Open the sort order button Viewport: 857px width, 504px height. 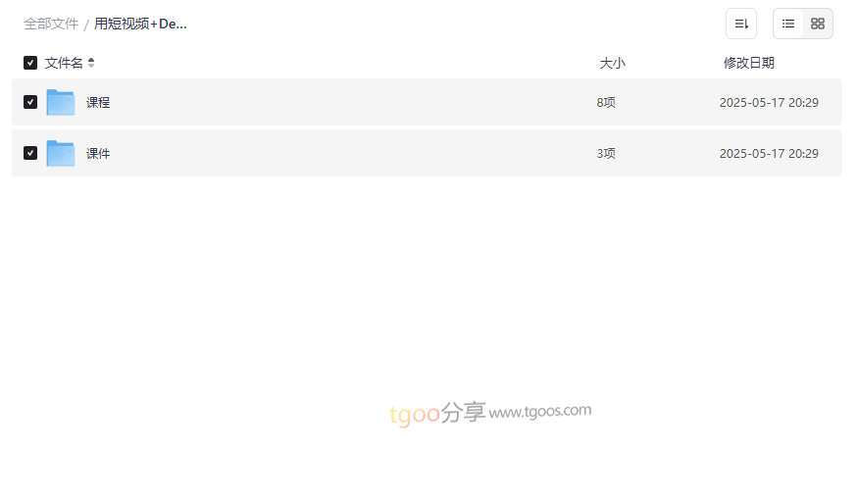[740, 24]
